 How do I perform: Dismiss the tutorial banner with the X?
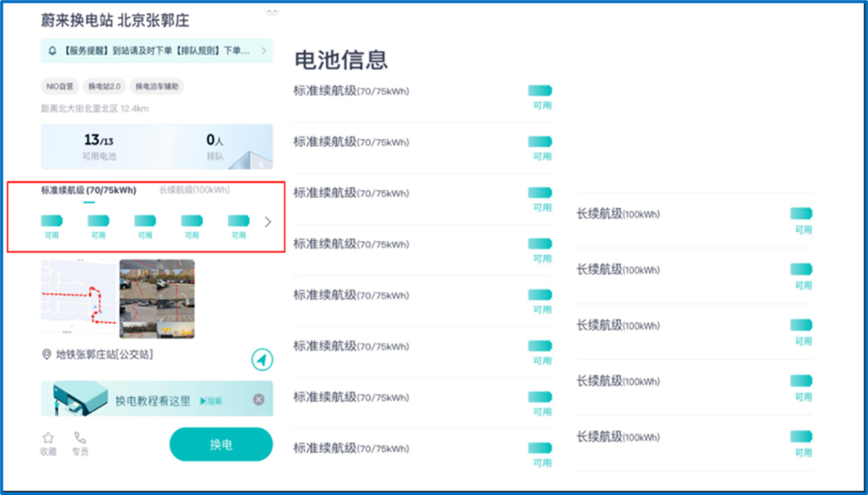(x=259, y=399)
